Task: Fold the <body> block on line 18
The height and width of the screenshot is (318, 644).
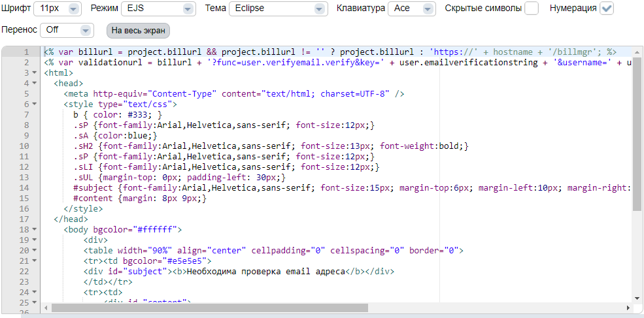Action: point(34,230)
